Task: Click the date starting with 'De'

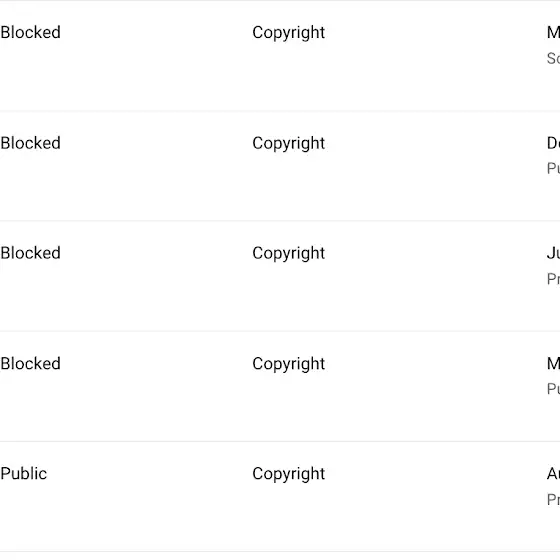Action: [x=553, y=143]
